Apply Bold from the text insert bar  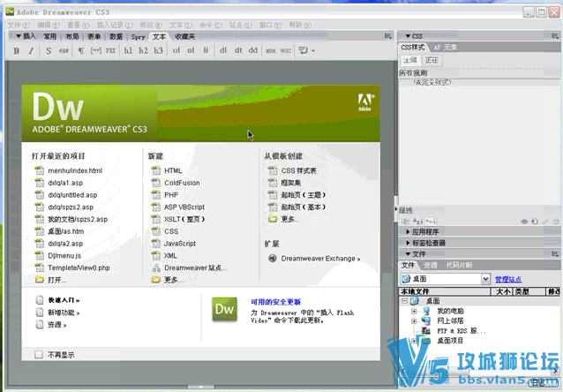tap(17, 50)
